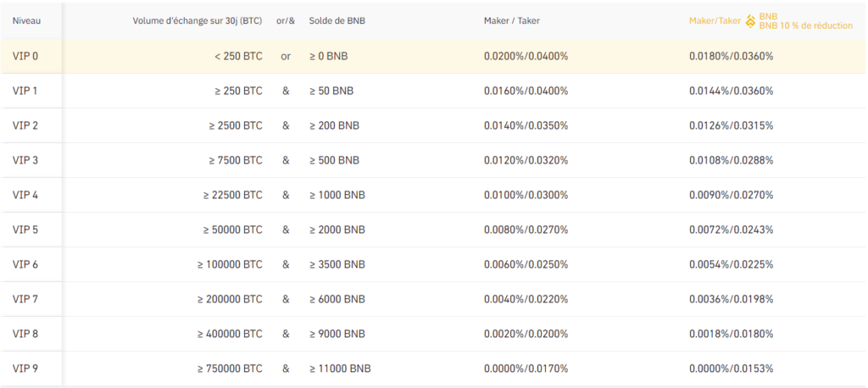
Task: Click the ≥ 400000 BTC volume cell
Action: click(x=231, y=334)
